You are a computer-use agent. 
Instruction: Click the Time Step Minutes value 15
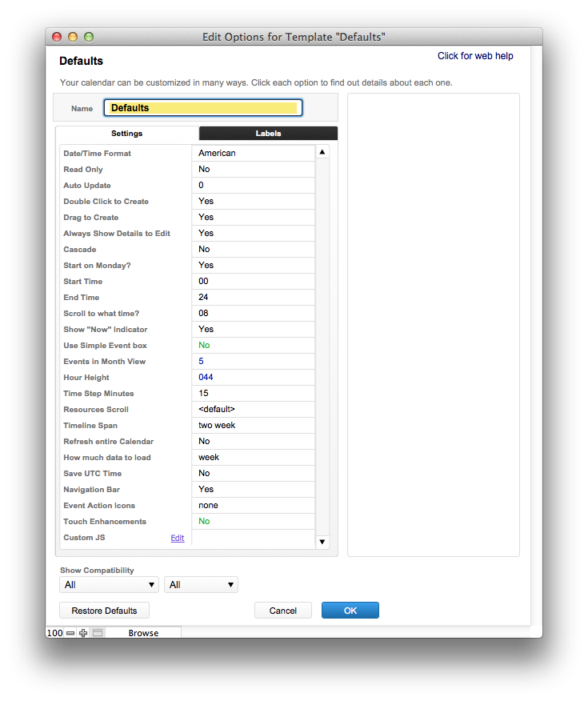tap(254, 394)
